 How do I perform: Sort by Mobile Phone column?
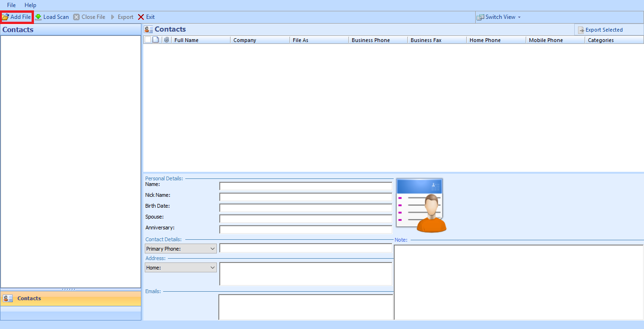(555, 40)
